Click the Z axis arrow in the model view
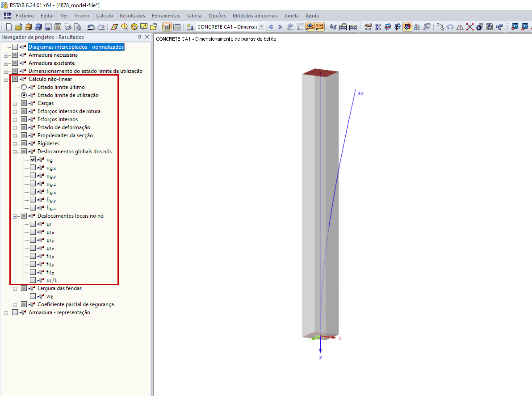 click(320, 345)
